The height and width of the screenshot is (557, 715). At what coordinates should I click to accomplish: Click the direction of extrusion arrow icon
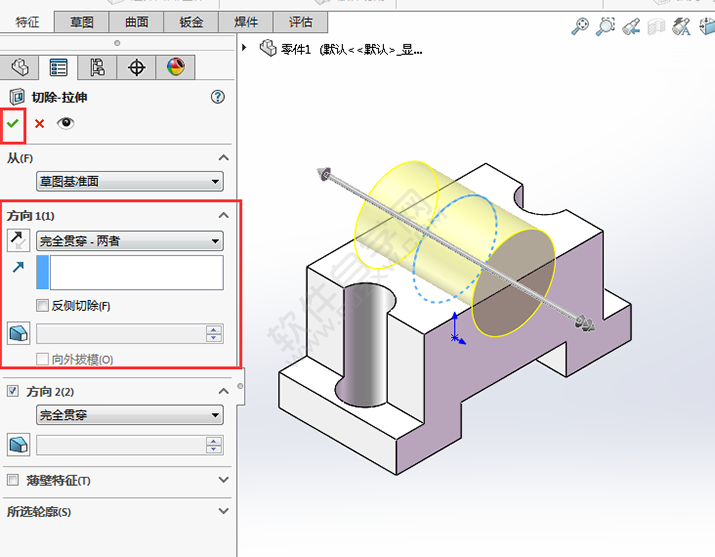[18, 267]
